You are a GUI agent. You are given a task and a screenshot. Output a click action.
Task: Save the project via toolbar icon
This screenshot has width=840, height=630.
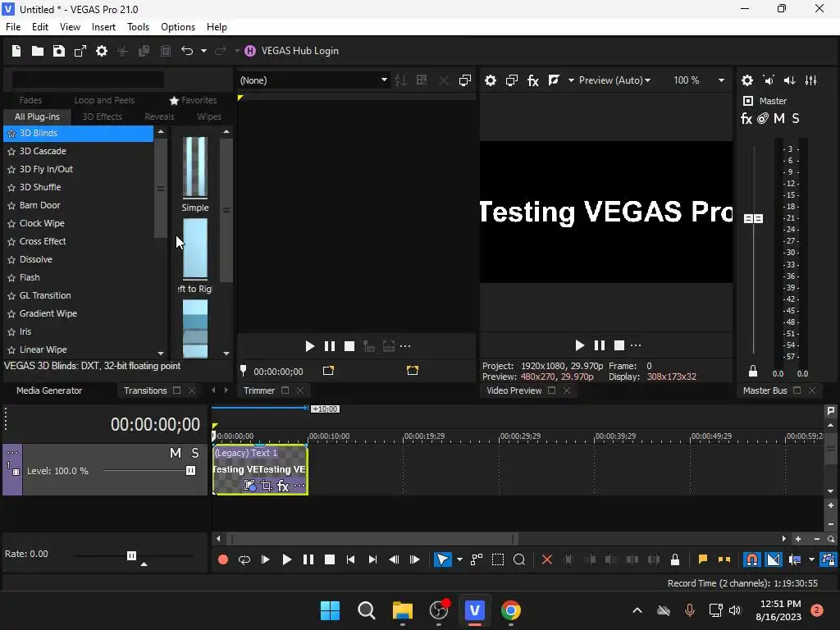(59, 51)
